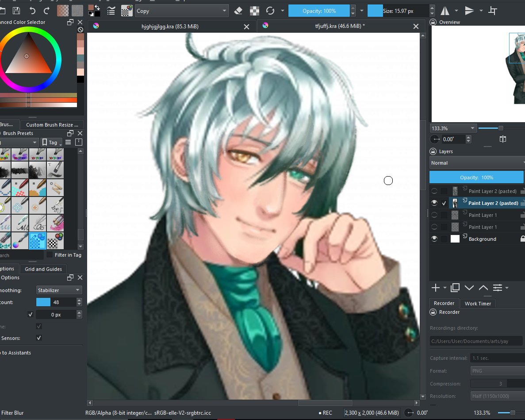The image size is (525, 420).
Task: Open the 133.3% zoom dropdown in Overview
Action: pos(453,128)
